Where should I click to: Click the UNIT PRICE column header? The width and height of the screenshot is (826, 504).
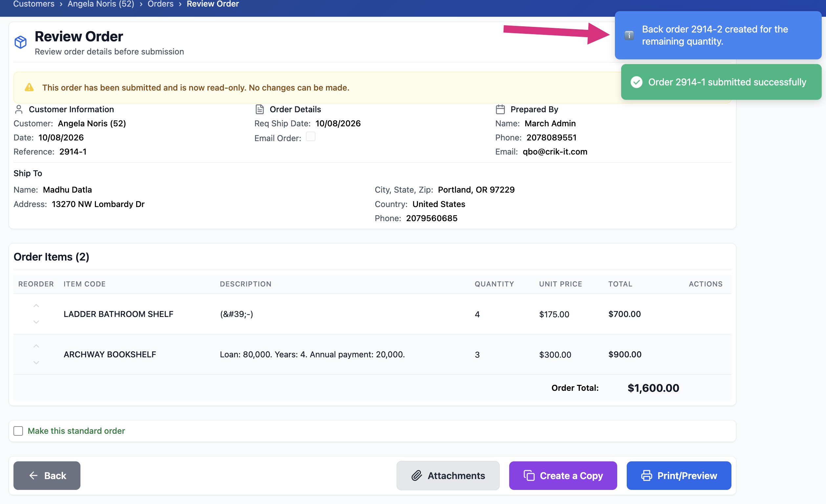coord(560,284)
